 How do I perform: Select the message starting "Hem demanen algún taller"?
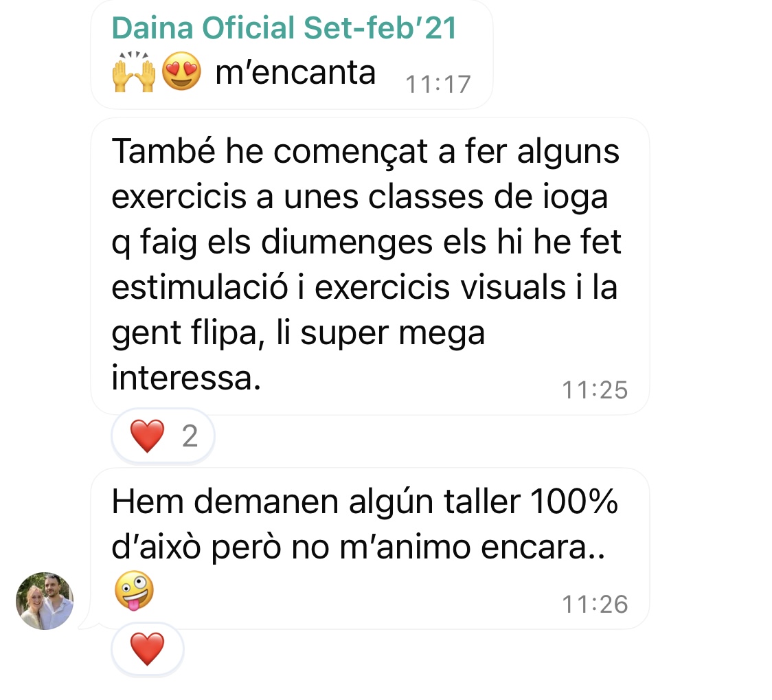point(370,549)
